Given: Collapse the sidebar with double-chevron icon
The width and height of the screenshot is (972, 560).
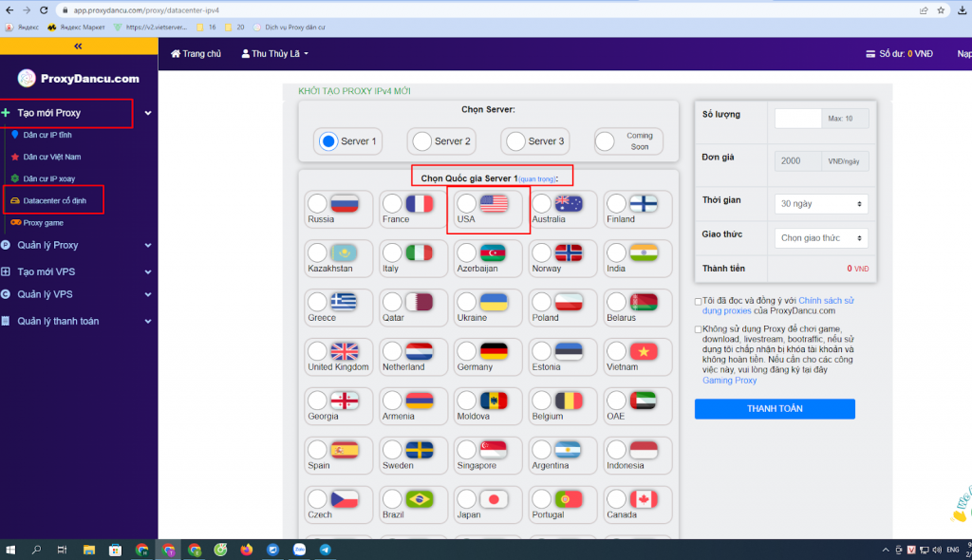Looking at the screenshot, I should 78,46.
